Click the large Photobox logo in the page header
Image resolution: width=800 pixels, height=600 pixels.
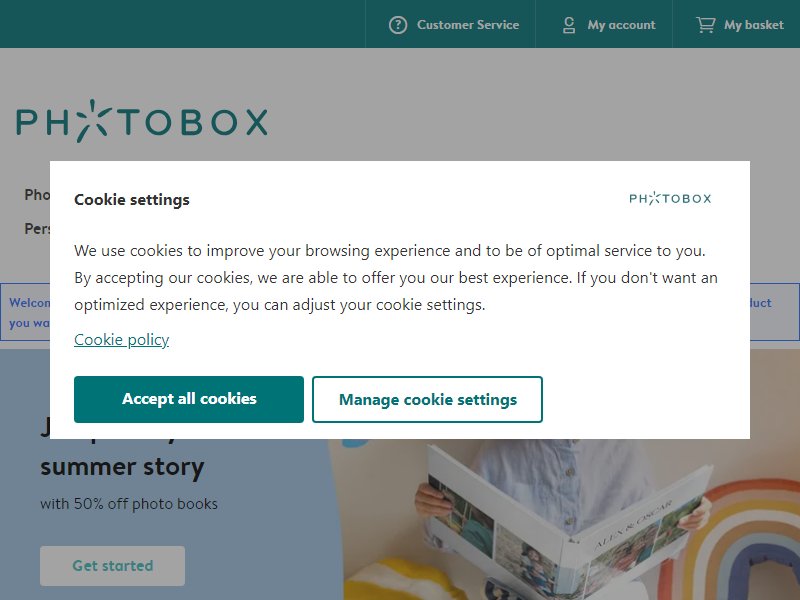142,121
